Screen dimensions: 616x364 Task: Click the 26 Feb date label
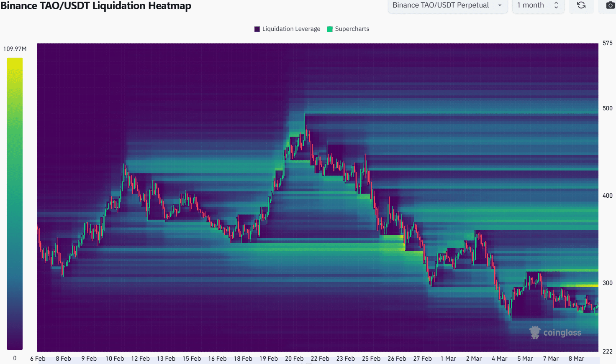coord(397,359)
